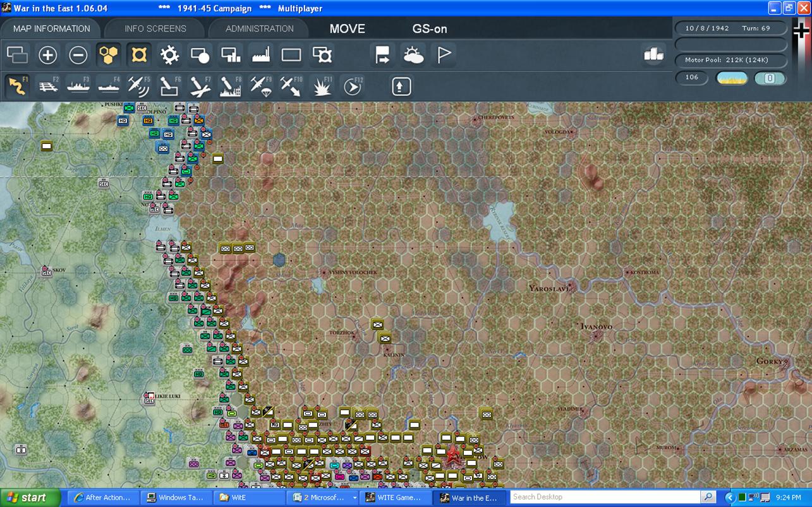Click the white bar chart icon
This screenshot has height=507, width=812.
point(653,54)
